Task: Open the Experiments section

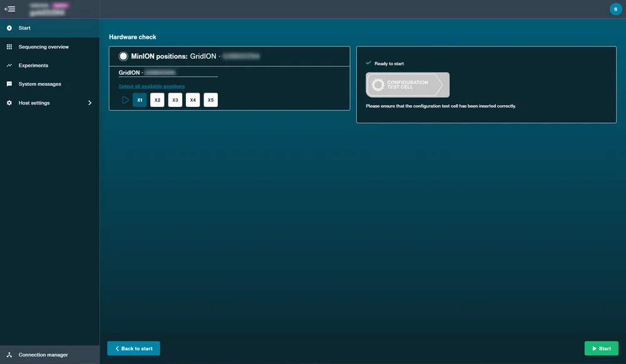Action: point(49,66)
